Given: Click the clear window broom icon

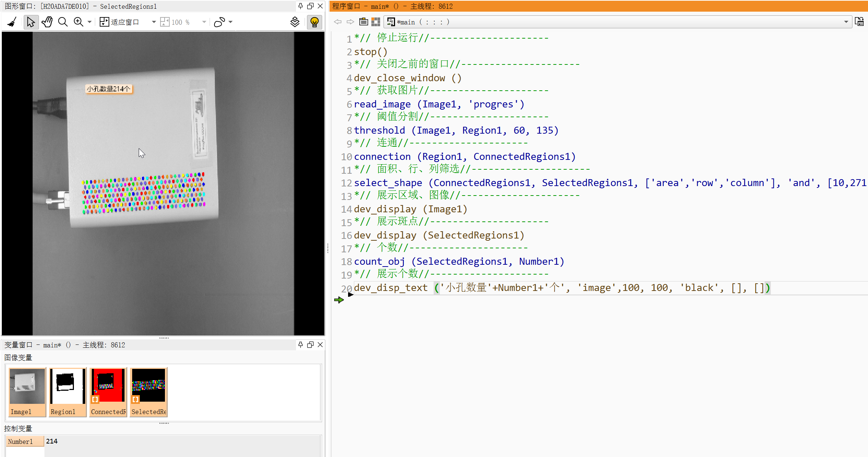Looking at the screenshot, I should click(x=12, y=22).
